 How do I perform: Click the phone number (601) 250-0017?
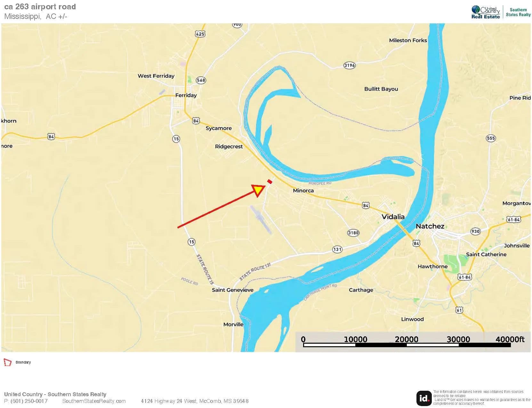coord(29,401)
